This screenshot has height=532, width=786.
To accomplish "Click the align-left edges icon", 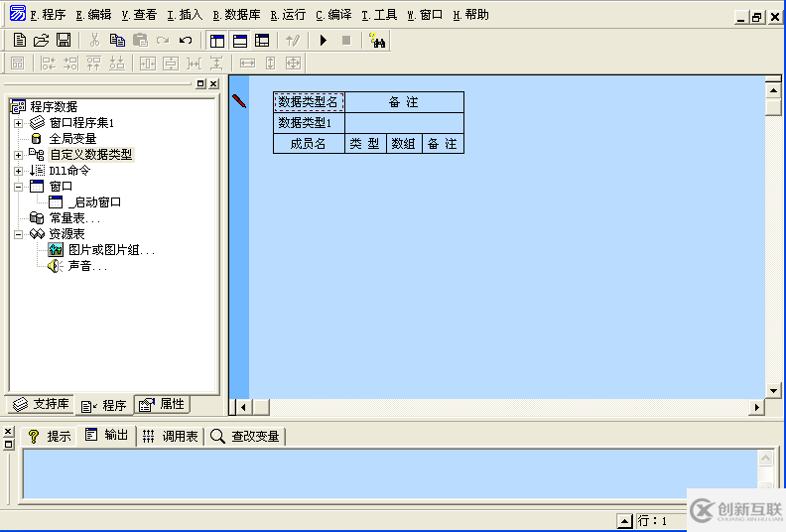I will [x=48, y=64].
